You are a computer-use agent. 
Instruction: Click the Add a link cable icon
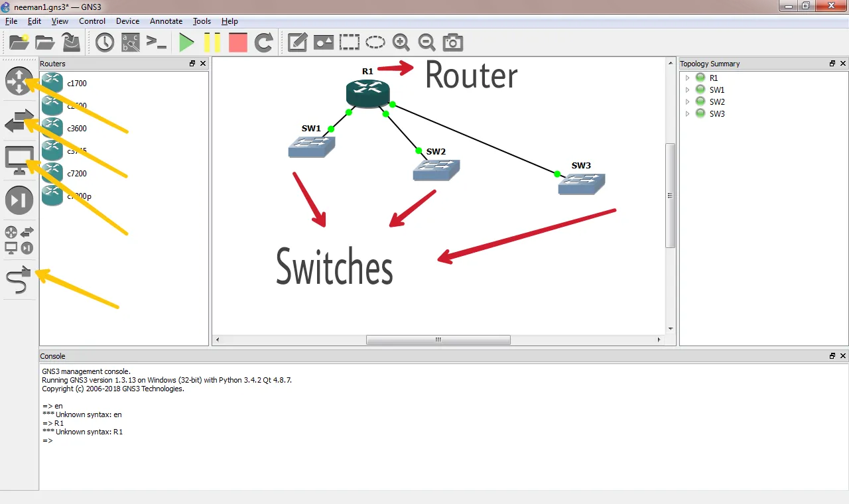coord(19,280)
